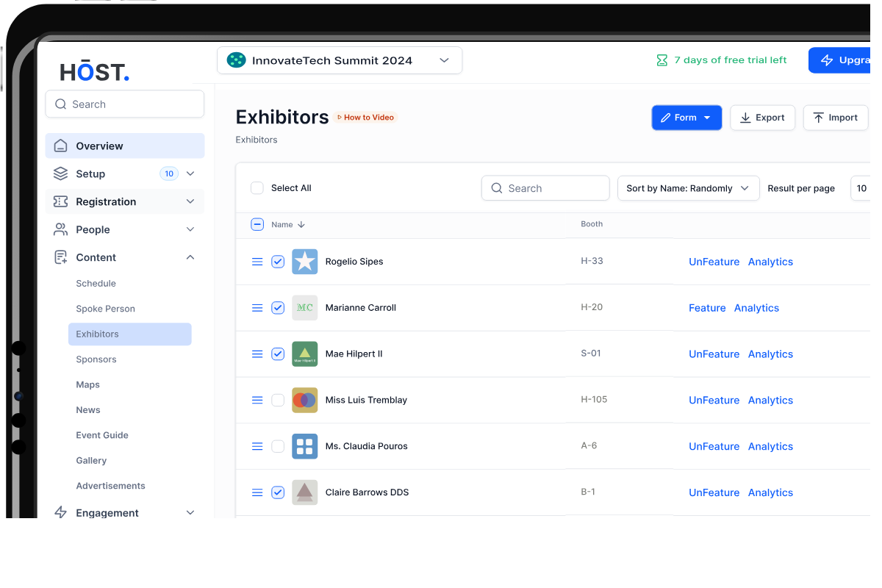Screen dimensions: 882x588
Task: Click the Engagement lightning icon
Action: click(x=61, y=512)
